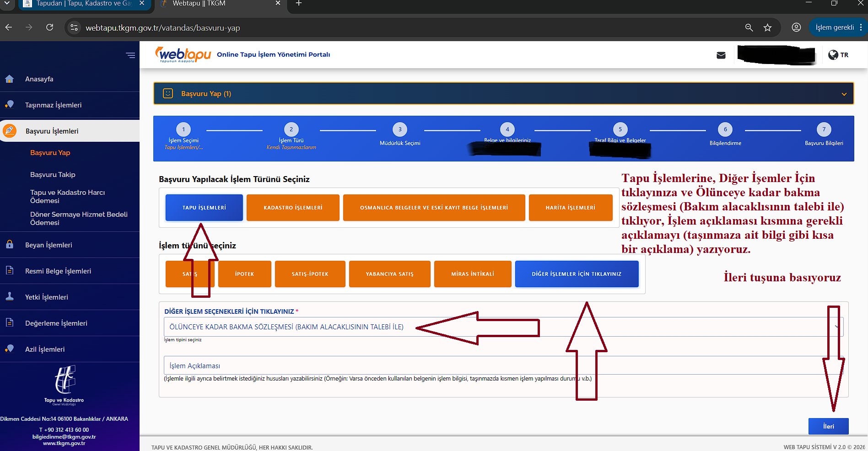
Task: Open Döner Sermaye Hizmet Bedeli Ödemesi
Action: click(x=79, y=219)
